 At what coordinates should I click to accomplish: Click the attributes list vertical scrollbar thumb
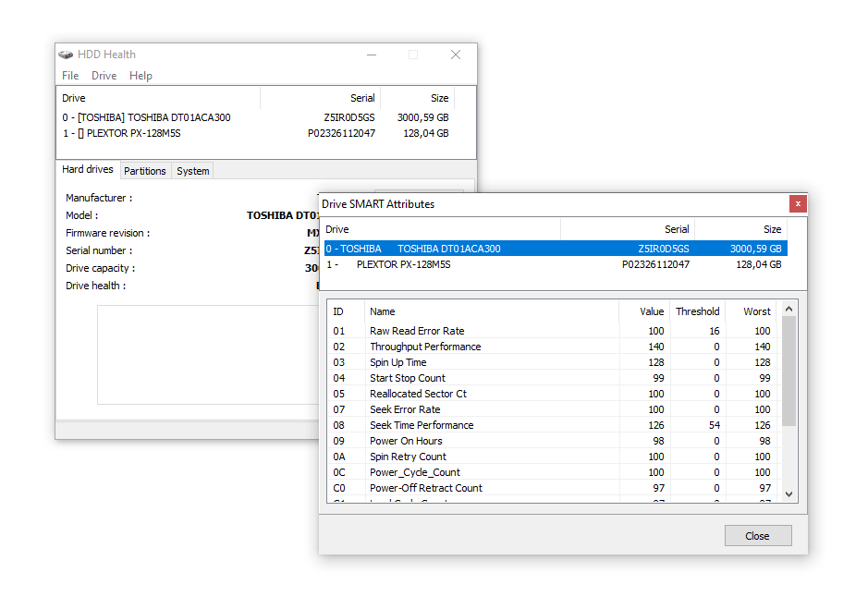point(789,371)
